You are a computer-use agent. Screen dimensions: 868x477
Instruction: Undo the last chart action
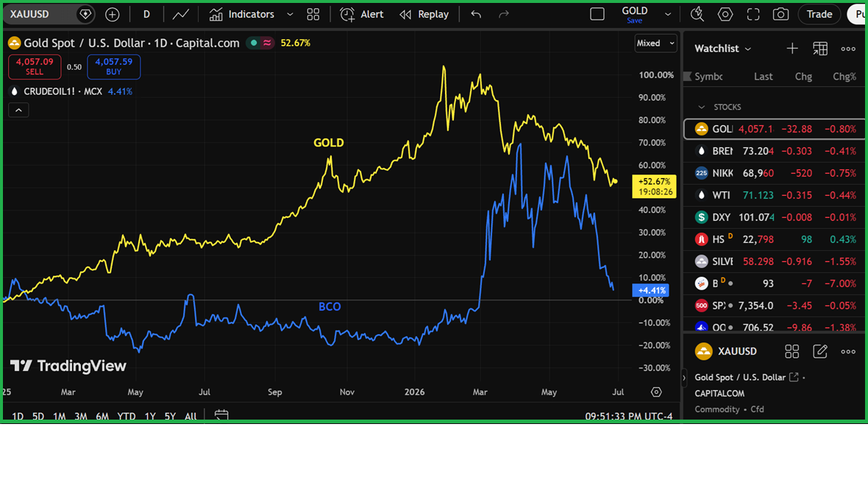476,15
